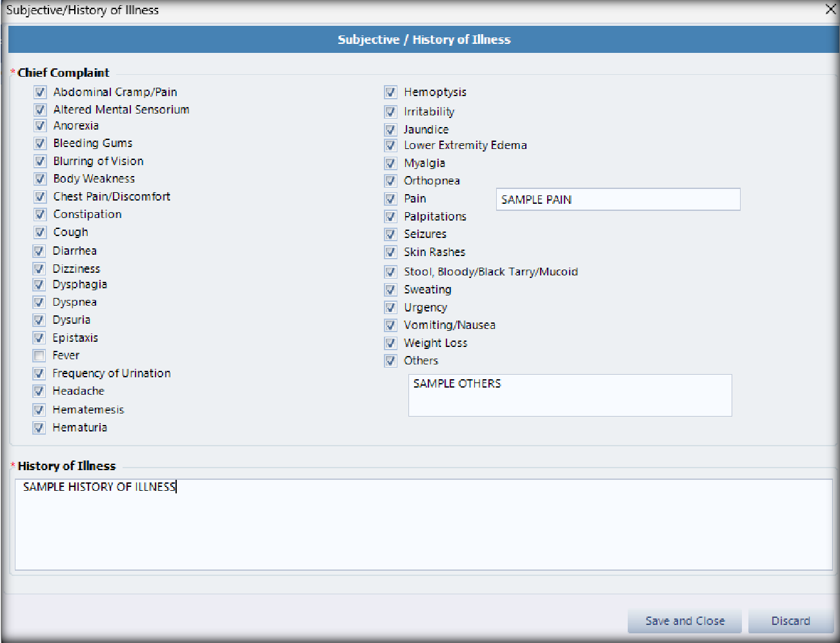Click the Discard button
840x643 pixels.
click(x=790, y=621)
